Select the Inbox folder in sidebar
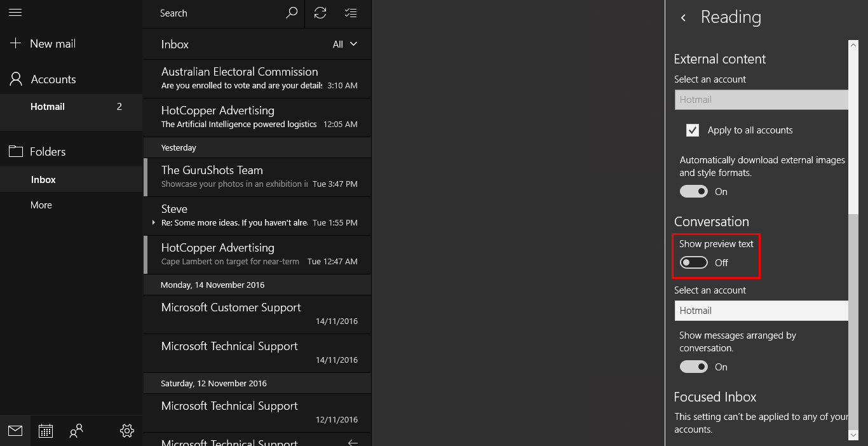 click(x=71, y=179)
